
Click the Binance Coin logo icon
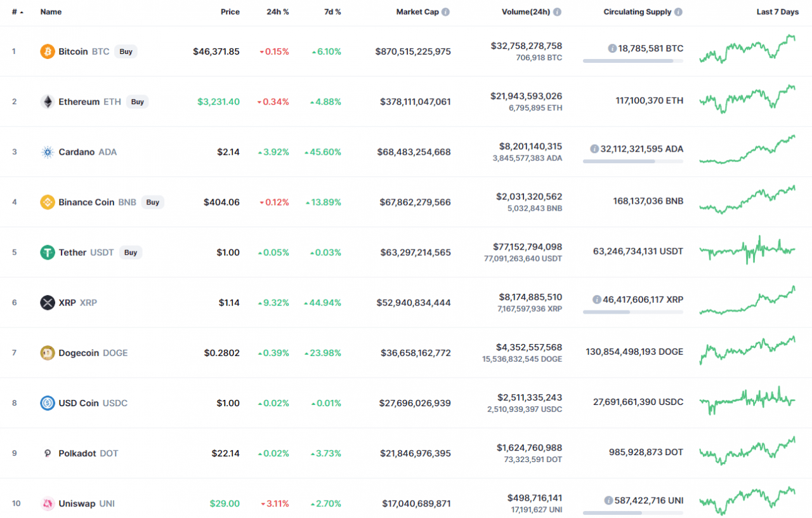point(48,202)
